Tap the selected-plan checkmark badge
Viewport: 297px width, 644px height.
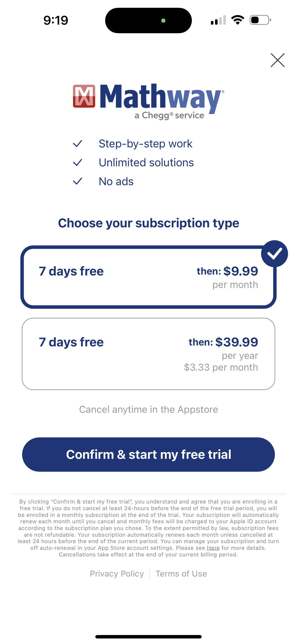[x=274, y=254]
